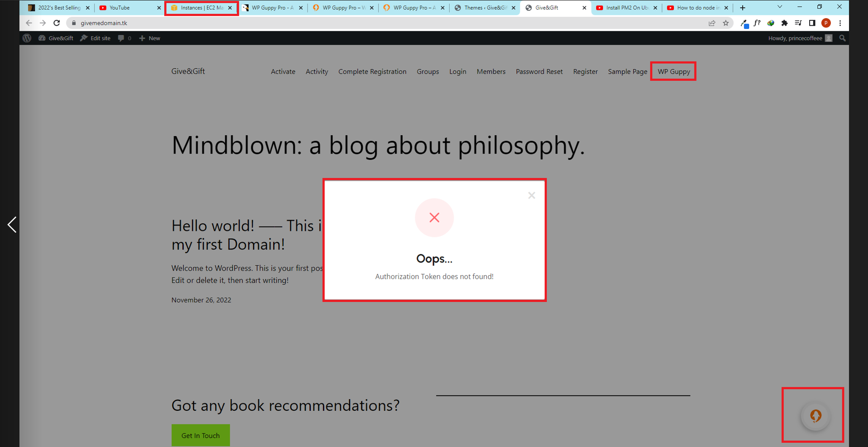868x447 pixels.
Task: Open a new browser tab
Action: point(742,8)
